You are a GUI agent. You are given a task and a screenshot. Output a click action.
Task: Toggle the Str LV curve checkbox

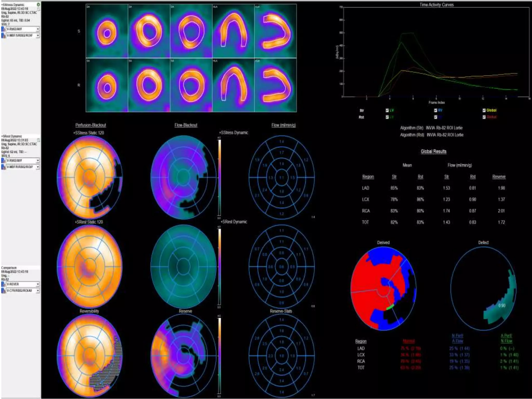click(387, 110)
